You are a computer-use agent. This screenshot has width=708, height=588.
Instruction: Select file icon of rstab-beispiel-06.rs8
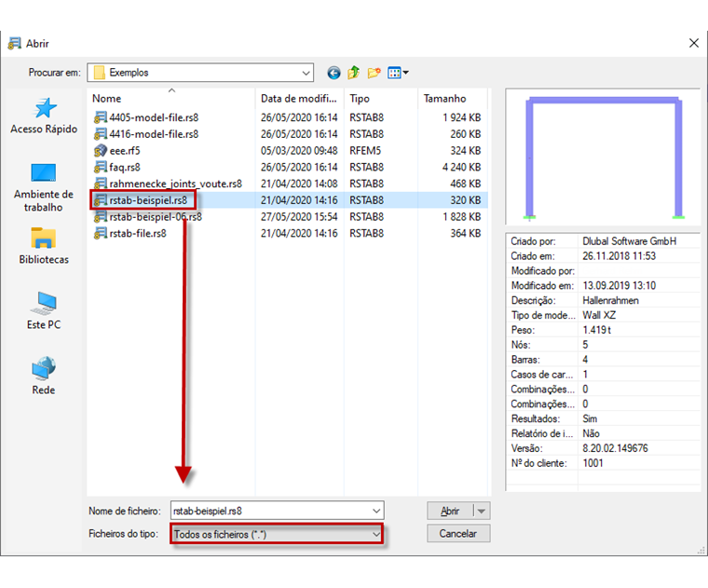(101, 217)
